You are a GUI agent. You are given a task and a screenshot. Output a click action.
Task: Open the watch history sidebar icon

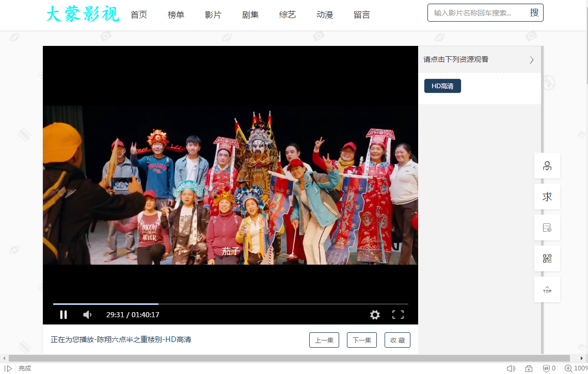tap(547, 227)
